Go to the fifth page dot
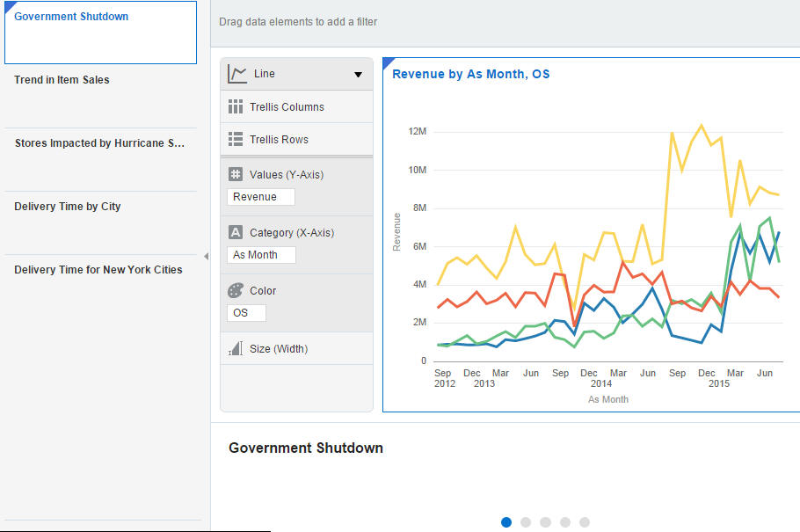This screenshot has width=800, height=532. pos(585,521)
